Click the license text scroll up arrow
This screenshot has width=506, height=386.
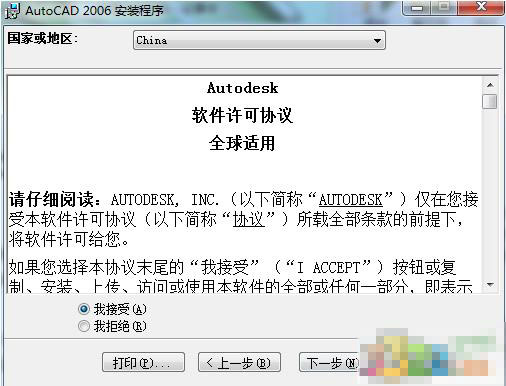click(490, 85)
